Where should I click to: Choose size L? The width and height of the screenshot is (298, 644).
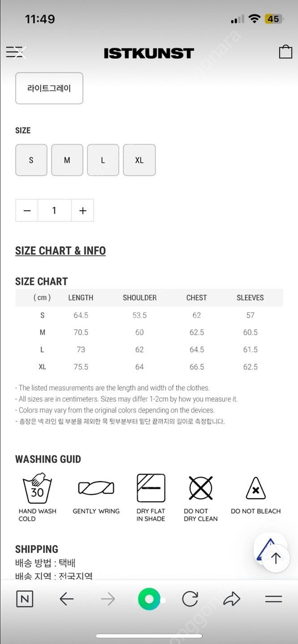point(103,160)
